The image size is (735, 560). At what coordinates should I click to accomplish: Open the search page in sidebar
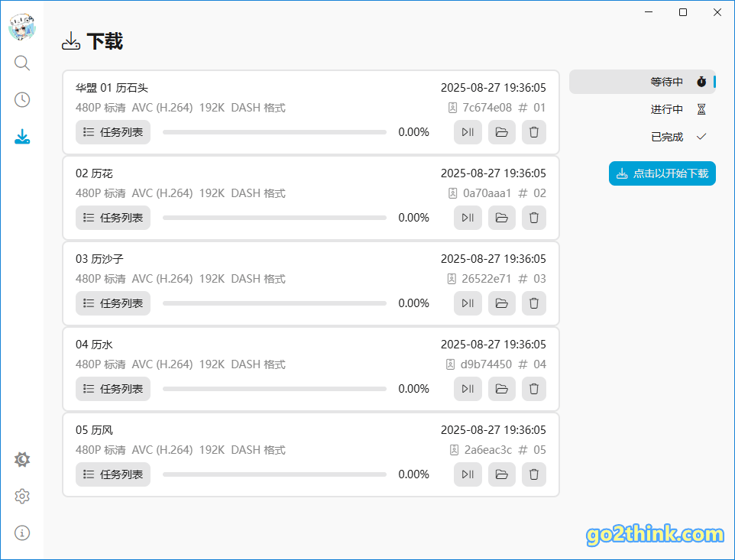coord(22,63)
